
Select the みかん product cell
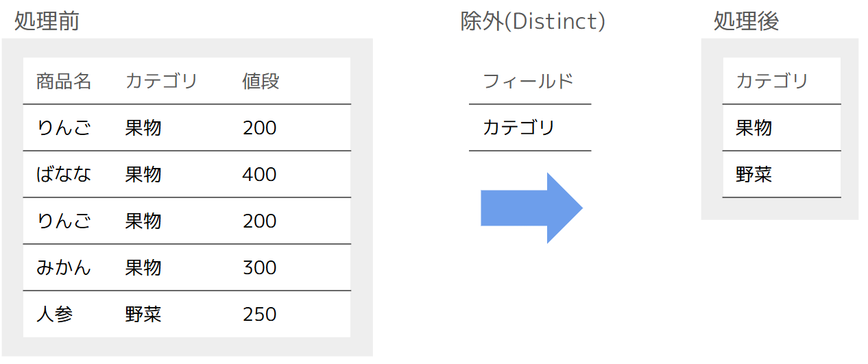point(64,267)
